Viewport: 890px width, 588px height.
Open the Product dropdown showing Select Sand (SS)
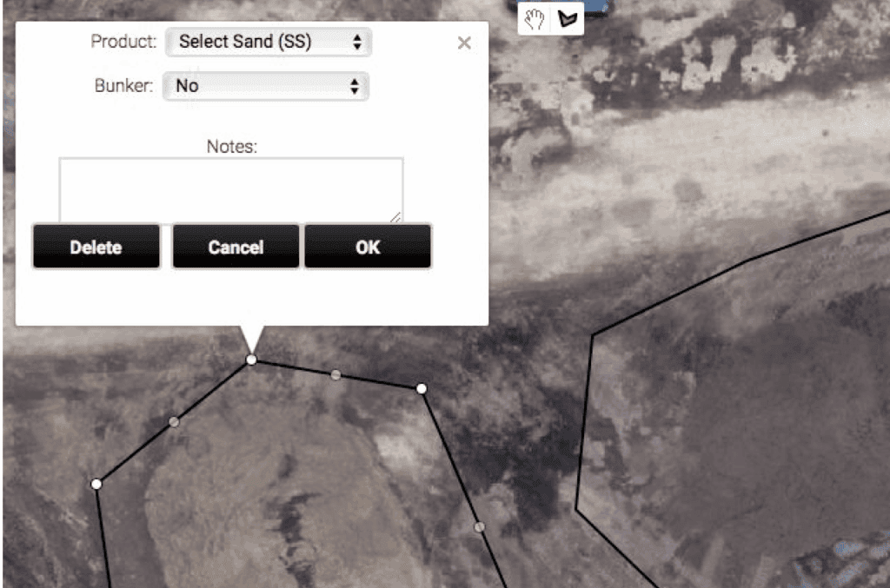(269, 42)
